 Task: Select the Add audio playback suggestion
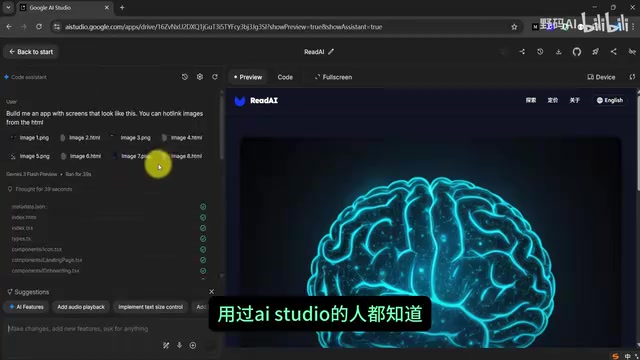81,307
